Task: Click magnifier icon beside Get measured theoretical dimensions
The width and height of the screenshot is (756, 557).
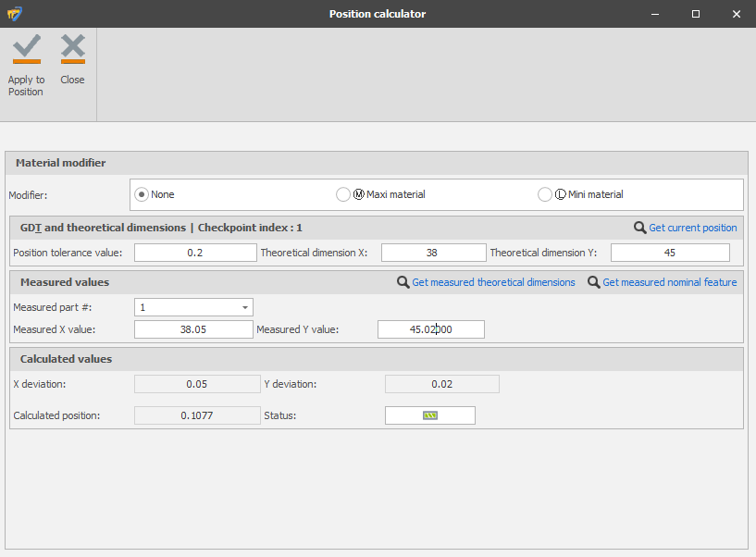Action: pyautogui.click(x=403, y=282)
